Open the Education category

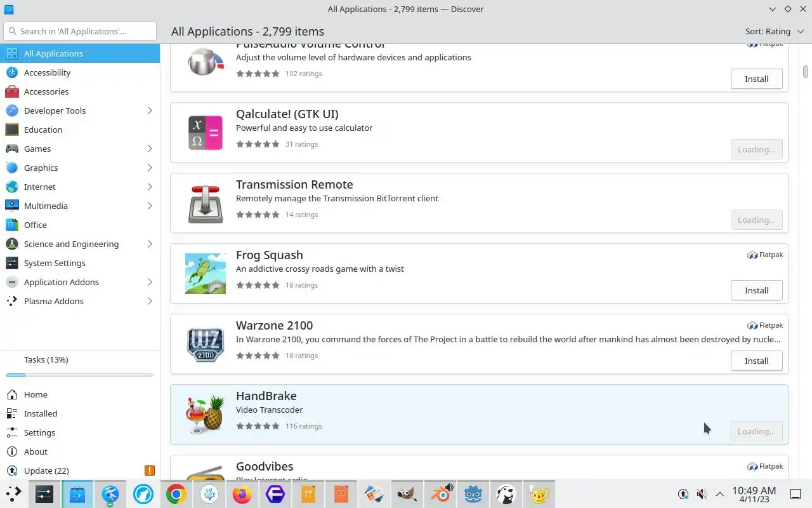pos(80,130)
